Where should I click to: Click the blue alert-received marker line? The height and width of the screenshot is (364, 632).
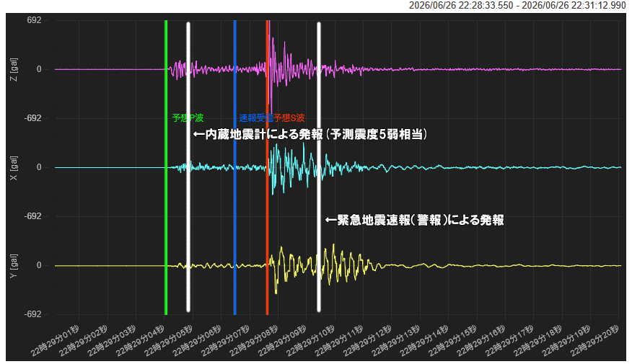coord(235,167)
